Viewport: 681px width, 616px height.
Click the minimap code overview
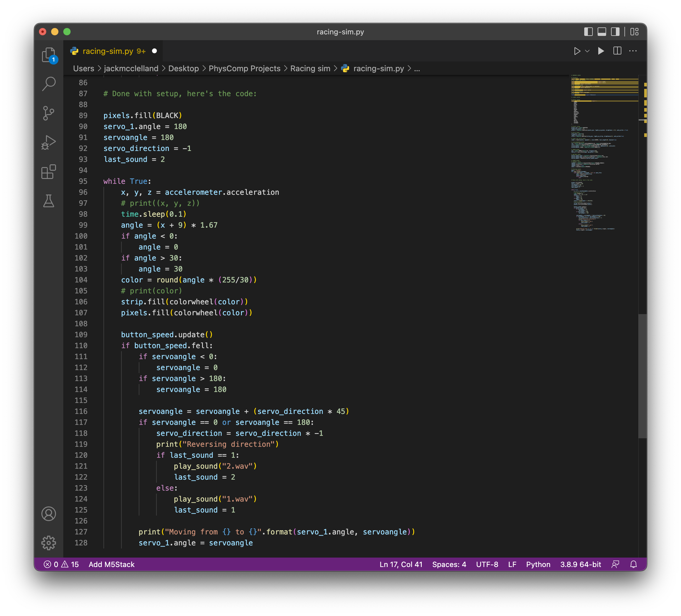click(x=605, y=152)
